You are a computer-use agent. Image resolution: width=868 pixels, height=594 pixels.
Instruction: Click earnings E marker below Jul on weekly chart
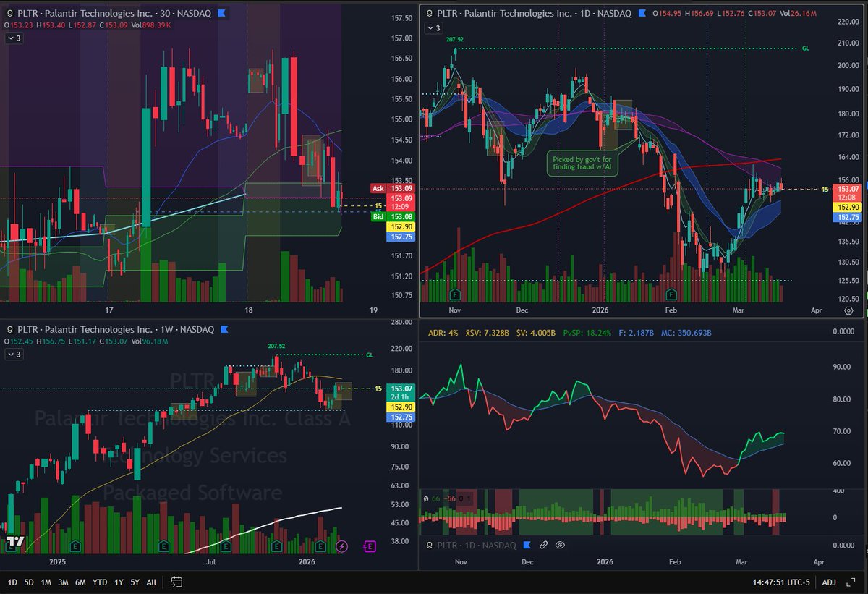pyautogui.click(x=226, y=546)
